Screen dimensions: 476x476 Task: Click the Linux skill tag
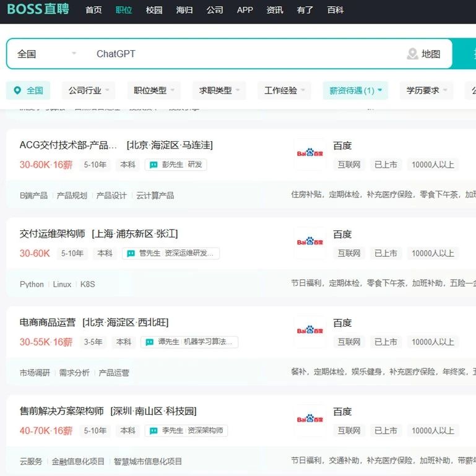[x=62, y=285]
